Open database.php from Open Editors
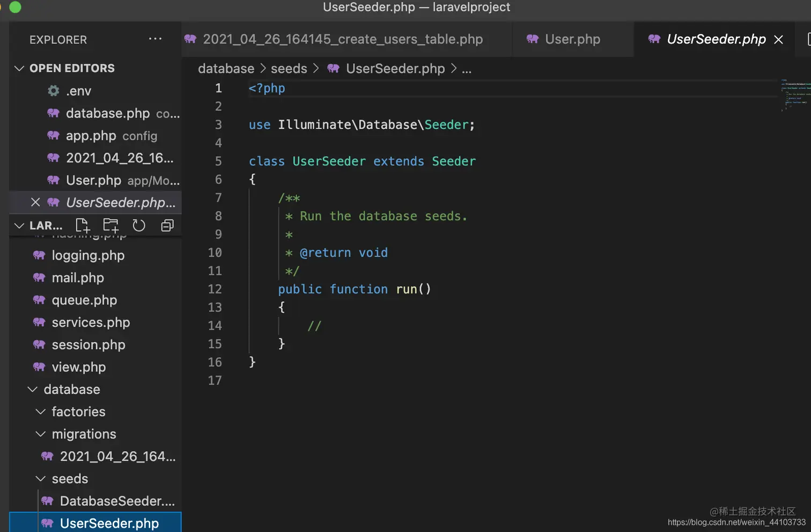The image size is (811, 532). tap(95, 113)
